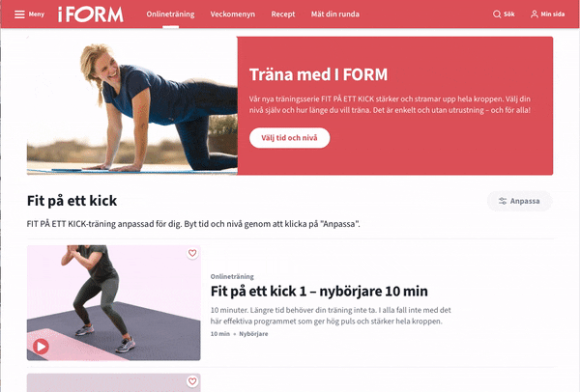This screenshot has height=392, width=580.
Task: Click the Välj tid och nivå button
Action: click(x=290, y=138)
